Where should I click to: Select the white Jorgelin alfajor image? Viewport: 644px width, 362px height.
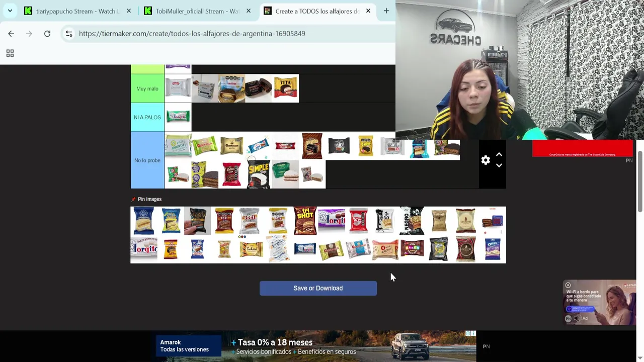(278, 249)
